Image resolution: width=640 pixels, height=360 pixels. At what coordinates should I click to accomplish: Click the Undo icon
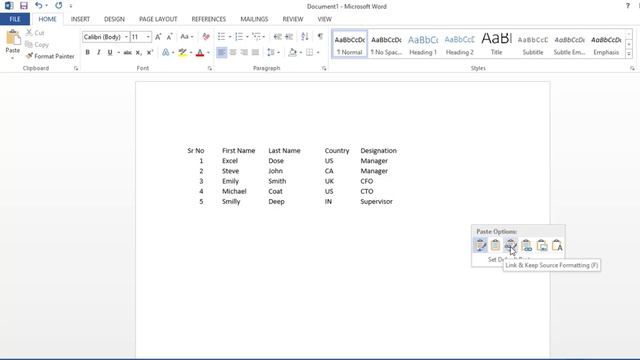[38, 6]
